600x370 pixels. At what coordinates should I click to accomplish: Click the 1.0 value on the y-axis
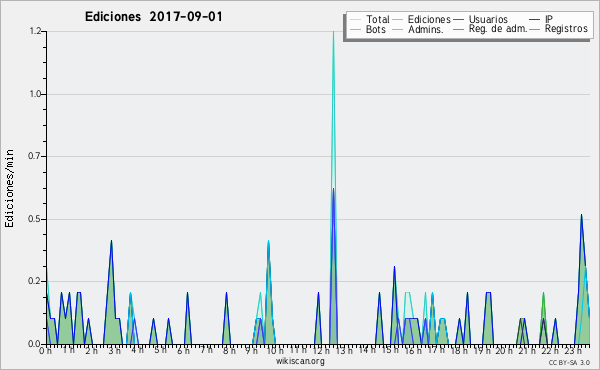pyautogui.click(x=35, y=94)
